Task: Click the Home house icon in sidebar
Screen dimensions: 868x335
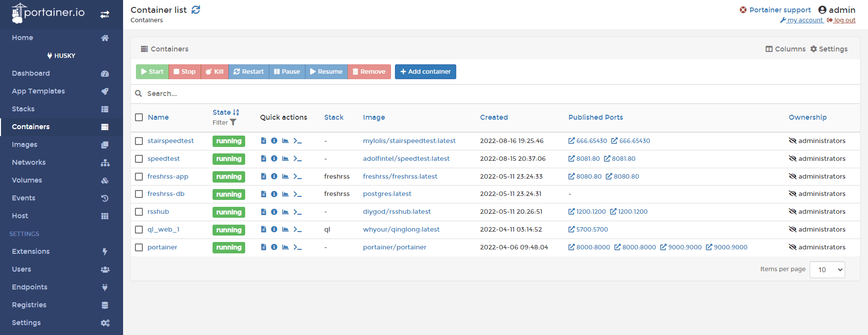Action: click(105, 38)
